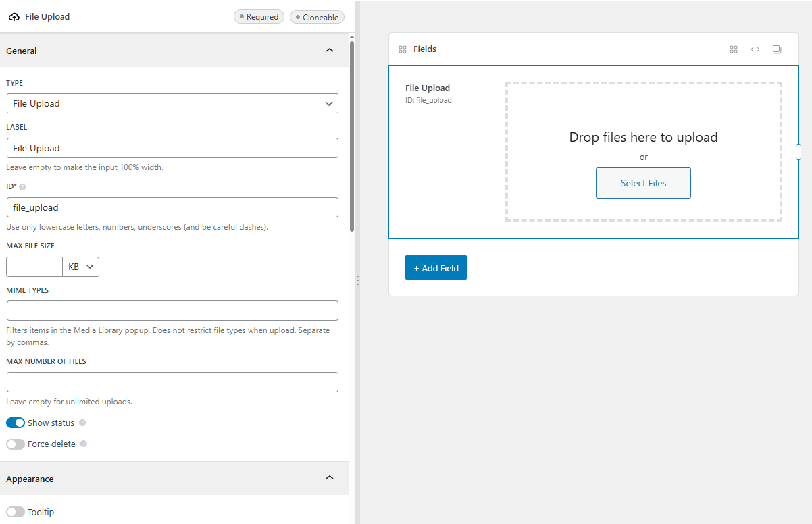Click the duplicate icon in Fields panel toolbar
Image resolution: width=812 pixels, height=524 pixels.
[776, 49]
